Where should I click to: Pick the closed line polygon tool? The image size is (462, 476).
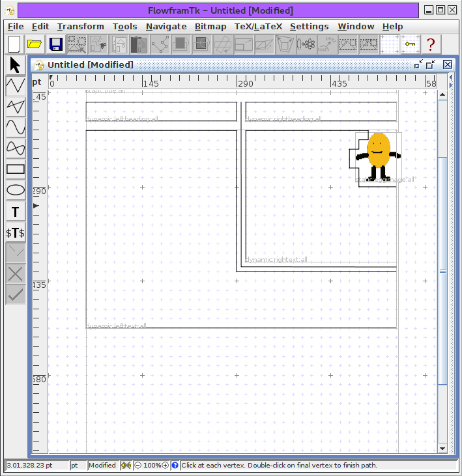16,106
